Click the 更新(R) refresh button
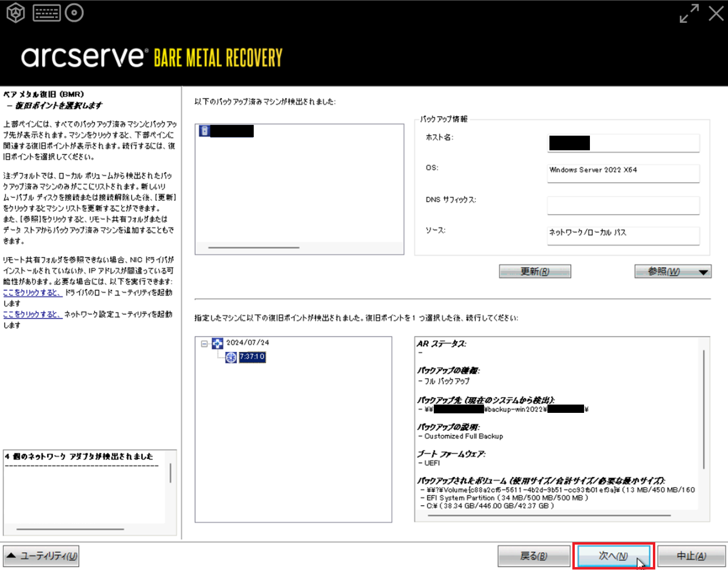The image size is (728, 570). pos(535,271)
